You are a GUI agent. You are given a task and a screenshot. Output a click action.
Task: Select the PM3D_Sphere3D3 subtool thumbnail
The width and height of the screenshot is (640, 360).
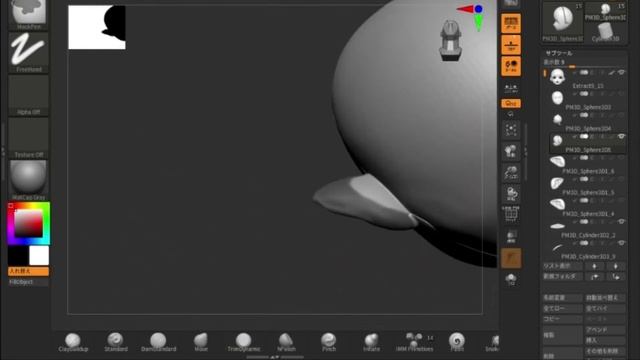click(557, 98)
